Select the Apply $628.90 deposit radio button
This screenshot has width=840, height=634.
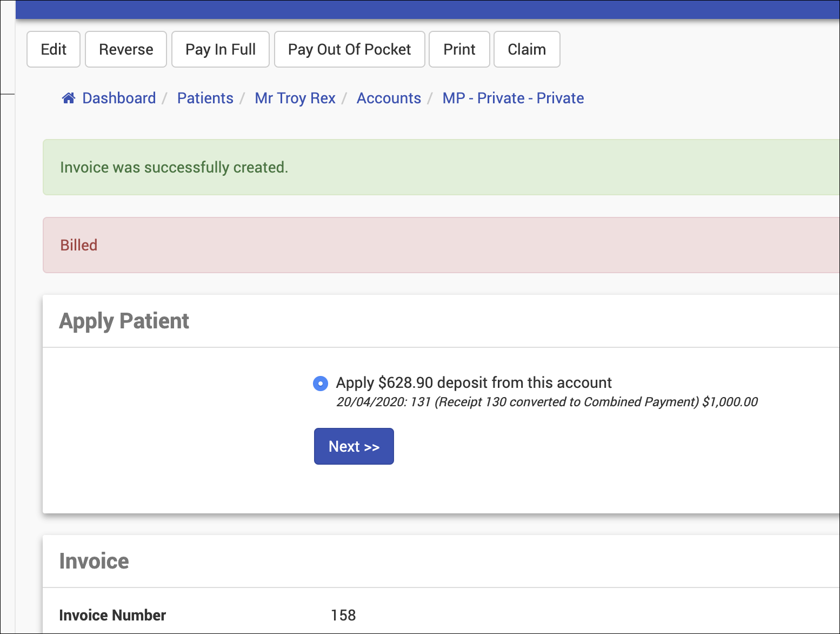321,384
